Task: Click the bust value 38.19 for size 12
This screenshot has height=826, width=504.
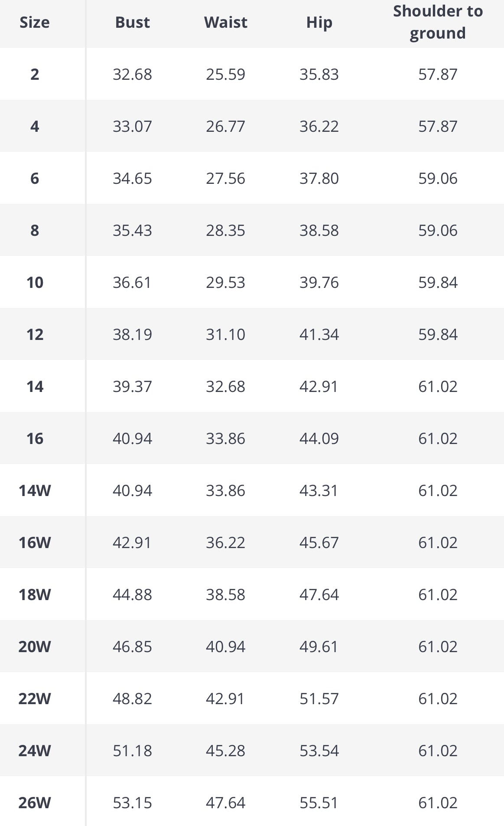Action: [x=132, y=334]
